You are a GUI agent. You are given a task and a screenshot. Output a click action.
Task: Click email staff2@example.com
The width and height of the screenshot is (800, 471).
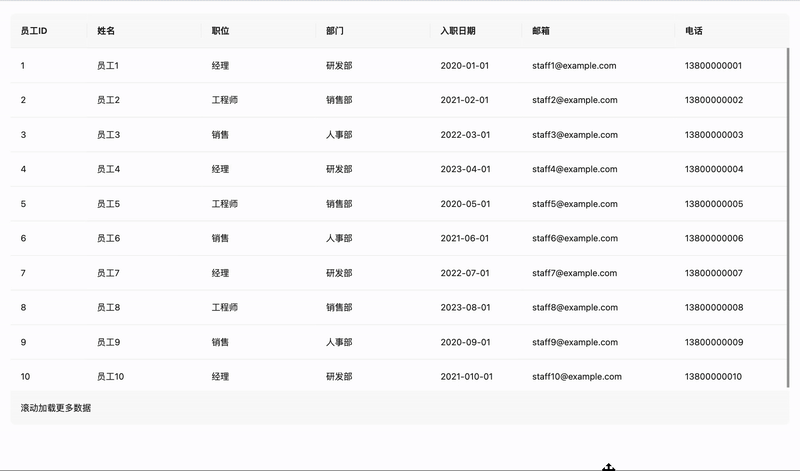[574, 100]
